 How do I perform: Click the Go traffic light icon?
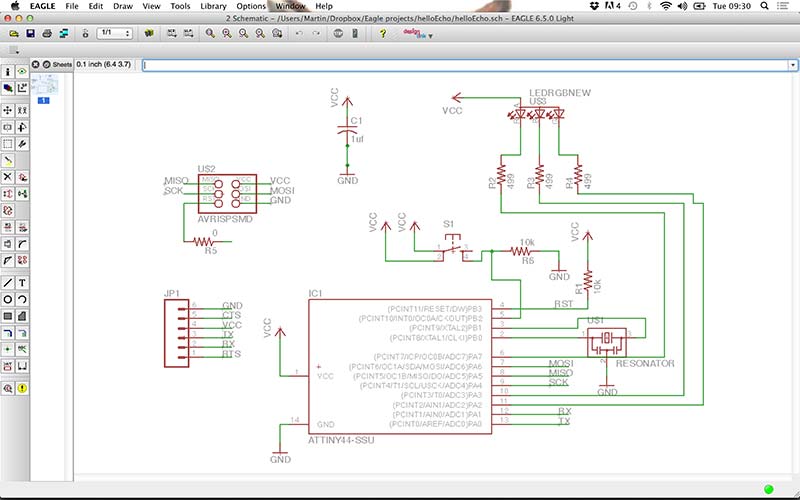[x=355, y=34]
